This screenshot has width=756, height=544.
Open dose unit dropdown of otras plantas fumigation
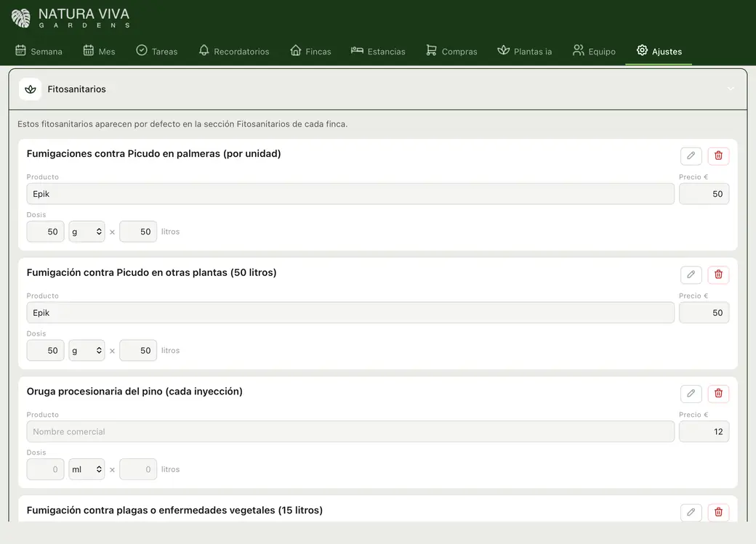coord(87,351)
